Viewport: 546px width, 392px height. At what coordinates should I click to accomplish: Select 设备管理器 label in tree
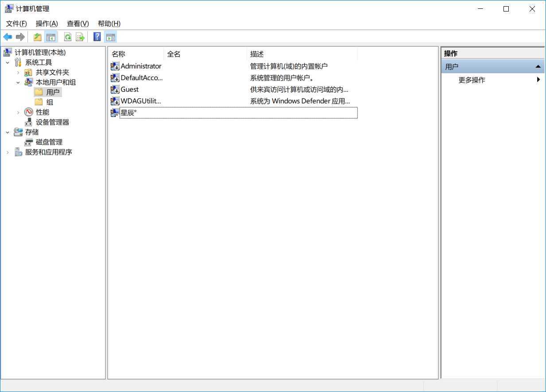(x=52, y=122)
